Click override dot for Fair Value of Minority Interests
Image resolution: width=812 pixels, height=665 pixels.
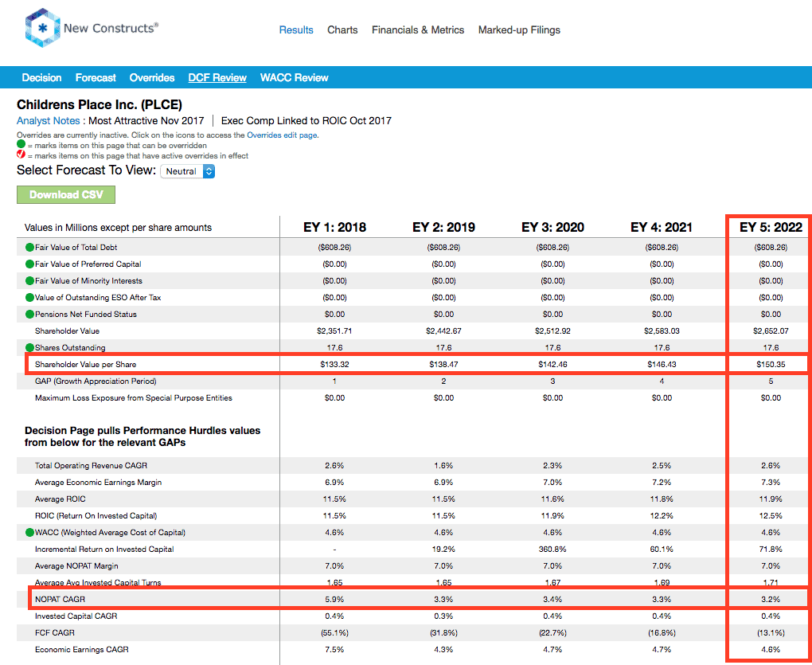pyautogui.click(x=30, y=280)
